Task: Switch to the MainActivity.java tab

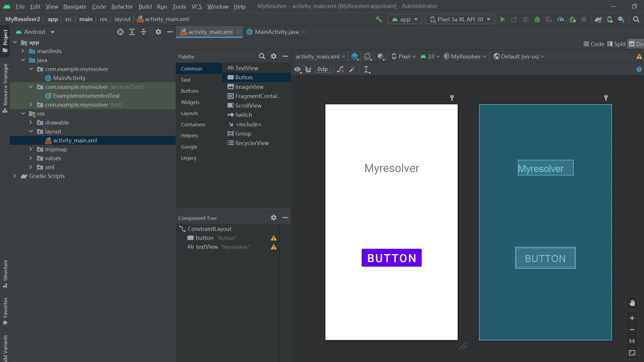Action: (x=276, y=32)
